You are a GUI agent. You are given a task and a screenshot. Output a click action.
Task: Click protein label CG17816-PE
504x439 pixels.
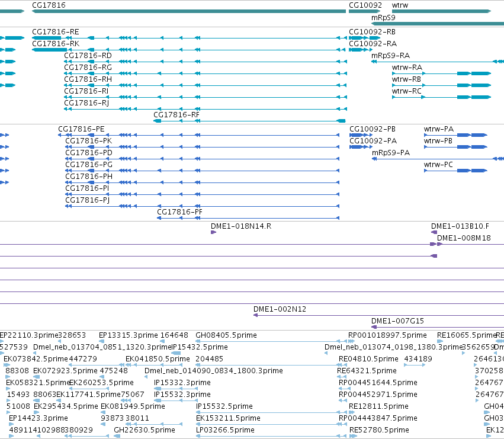[x=81, y=129]
